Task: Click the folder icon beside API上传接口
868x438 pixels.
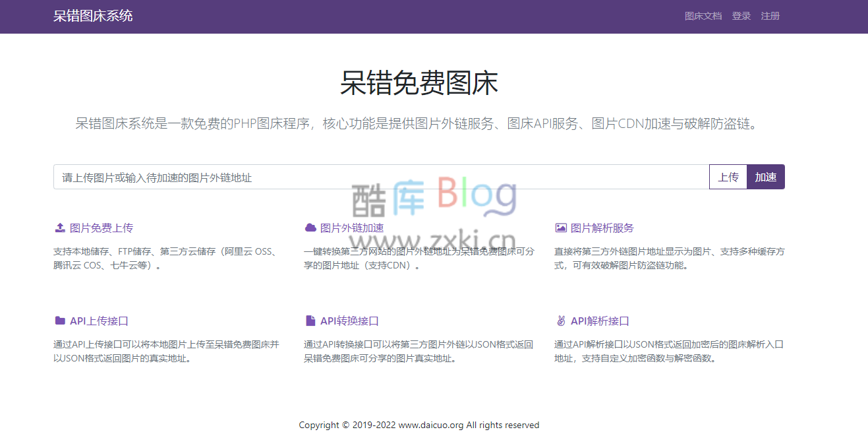Action: (59, 321)
